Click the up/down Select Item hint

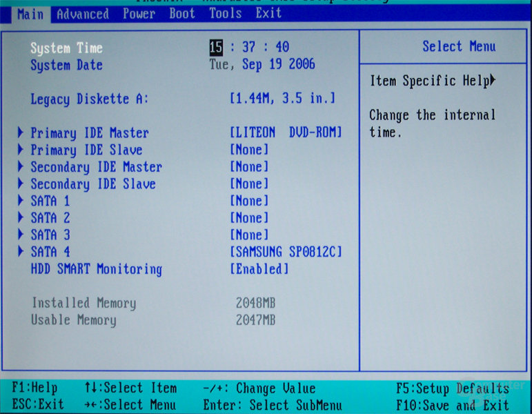coord(130,388)
